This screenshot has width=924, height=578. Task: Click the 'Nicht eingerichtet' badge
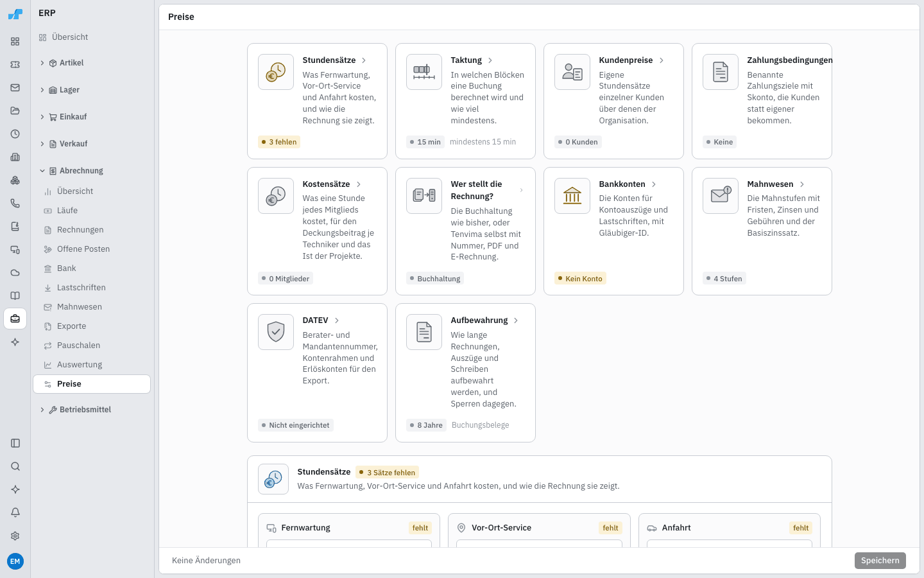pyautogui.click(x=296, y=425)
